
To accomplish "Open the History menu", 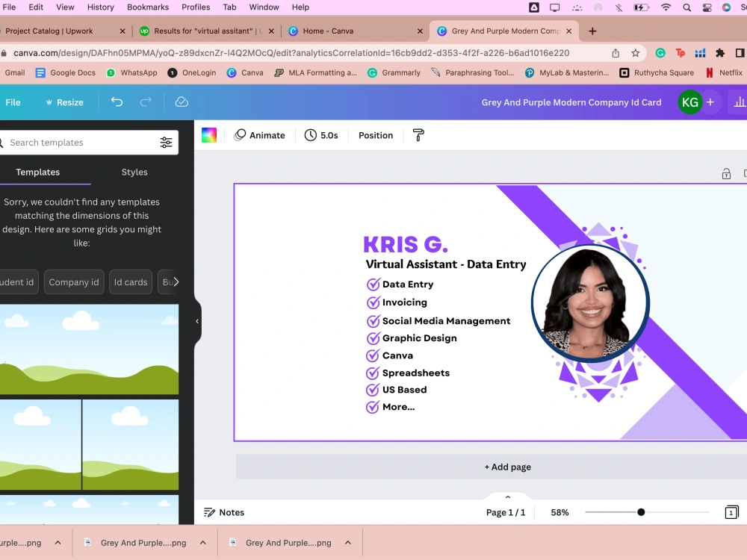I will click(101, 7).
